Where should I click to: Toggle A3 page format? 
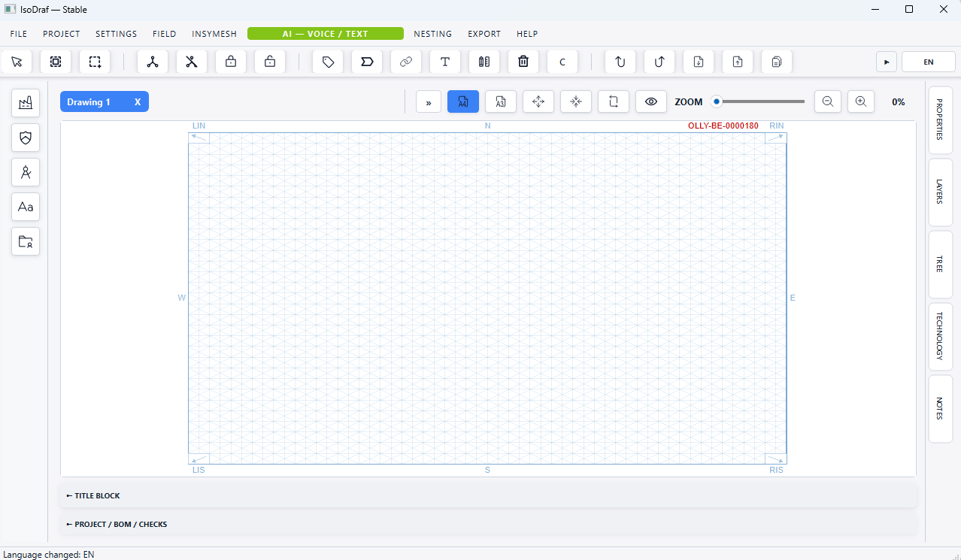501,101
